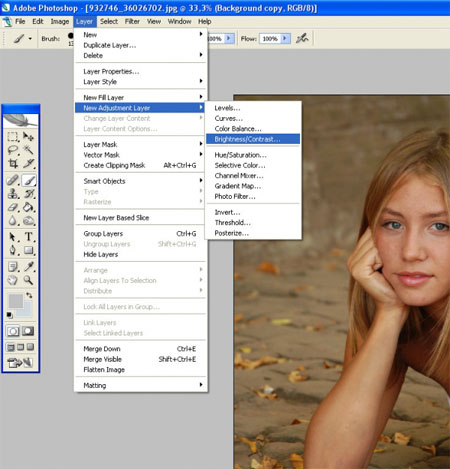Select the Zoom tool

[x=29, y=280]
